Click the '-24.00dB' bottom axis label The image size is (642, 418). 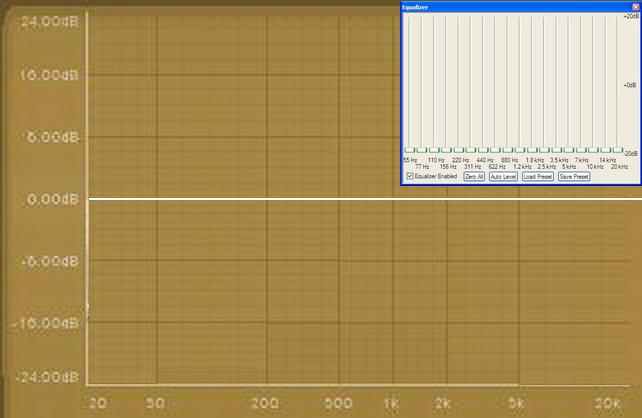47,377
